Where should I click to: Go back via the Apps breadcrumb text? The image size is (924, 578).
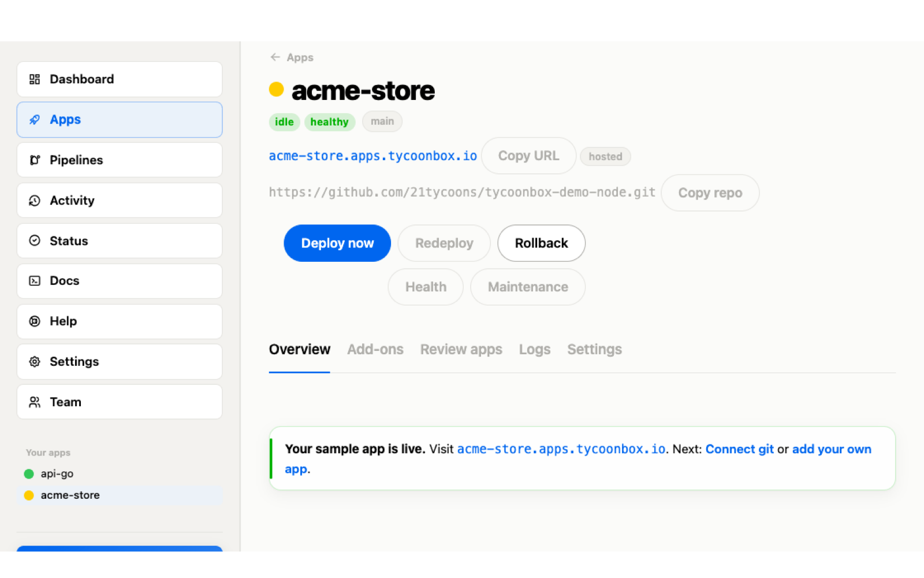(x=300, y=58)
